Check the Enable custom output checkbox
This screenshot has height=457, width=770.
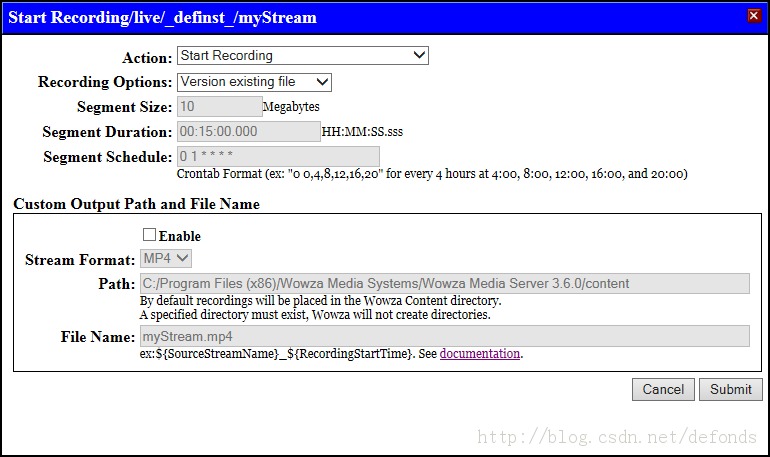(149, 235)
